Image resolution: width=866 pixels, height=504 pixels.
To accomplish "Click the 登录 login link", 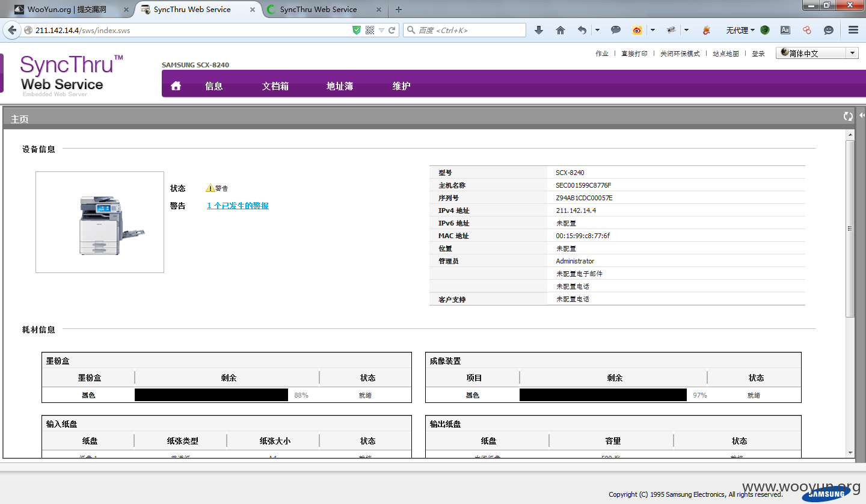I will point(758,54).
